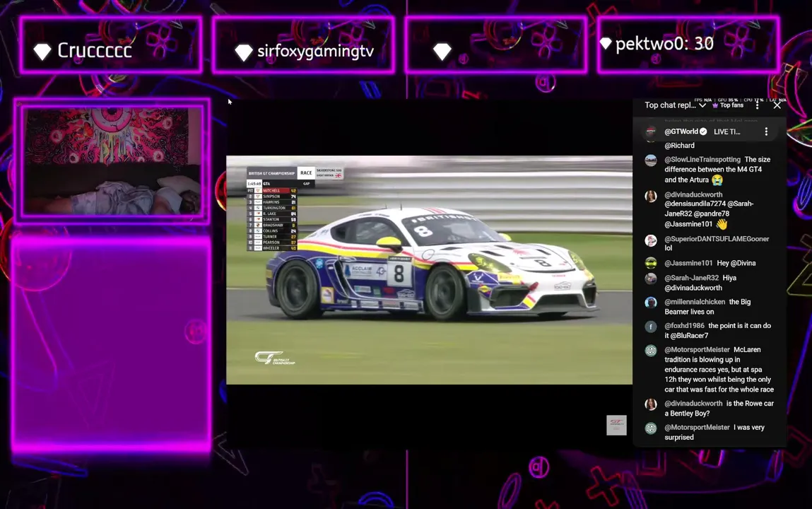Click the RACE label in leaderboard header
812x509 pixels.
306,173
